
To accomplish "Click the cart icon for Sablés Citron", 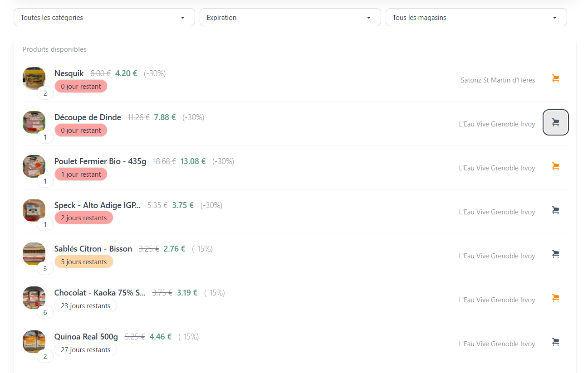I will (555, 254).
